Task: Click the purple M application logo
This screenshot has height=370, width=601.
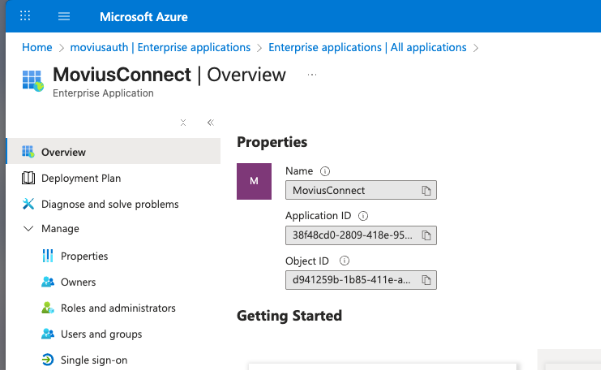Action: tap(254, 181)
